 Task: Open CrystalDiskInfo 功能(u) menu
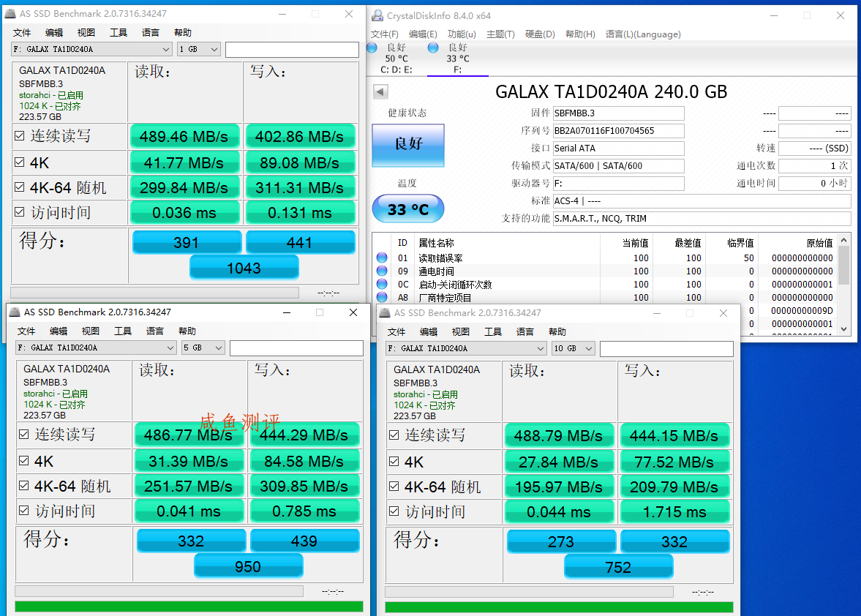click(462, 34)
